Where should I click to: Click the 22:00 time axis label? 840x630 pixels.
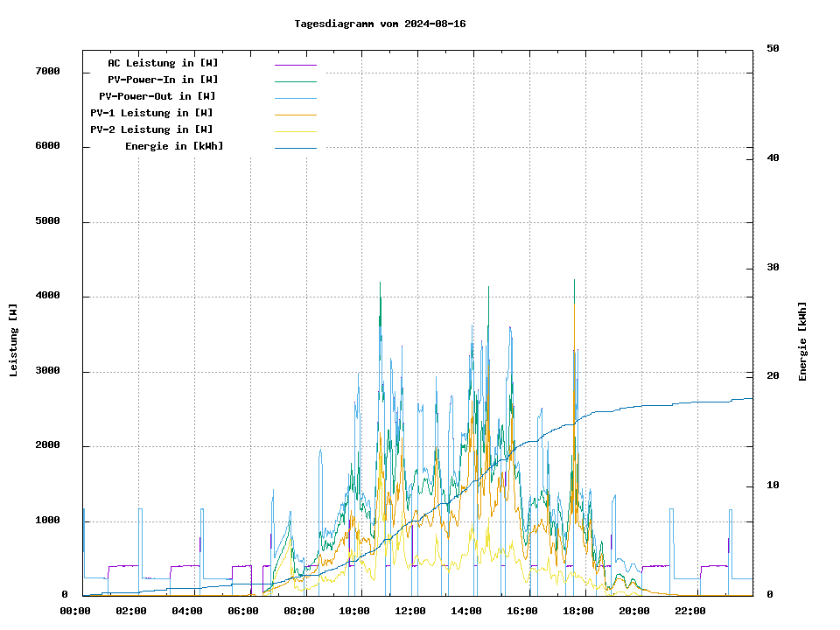[x=690, y=611]
